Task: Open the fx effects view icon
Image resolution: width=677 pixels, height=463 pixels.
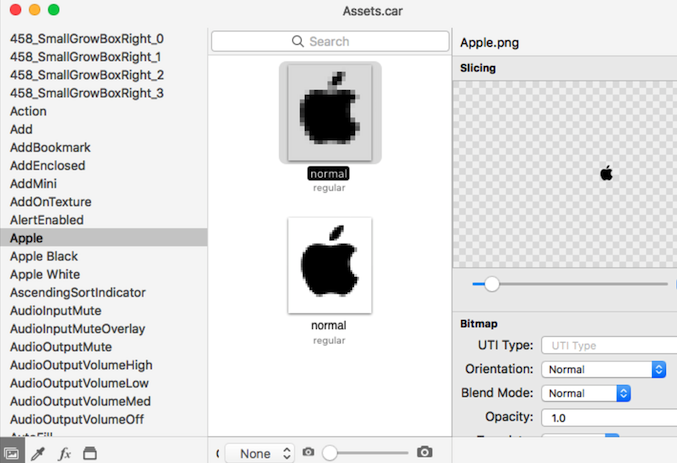Action: pos(64,453)
